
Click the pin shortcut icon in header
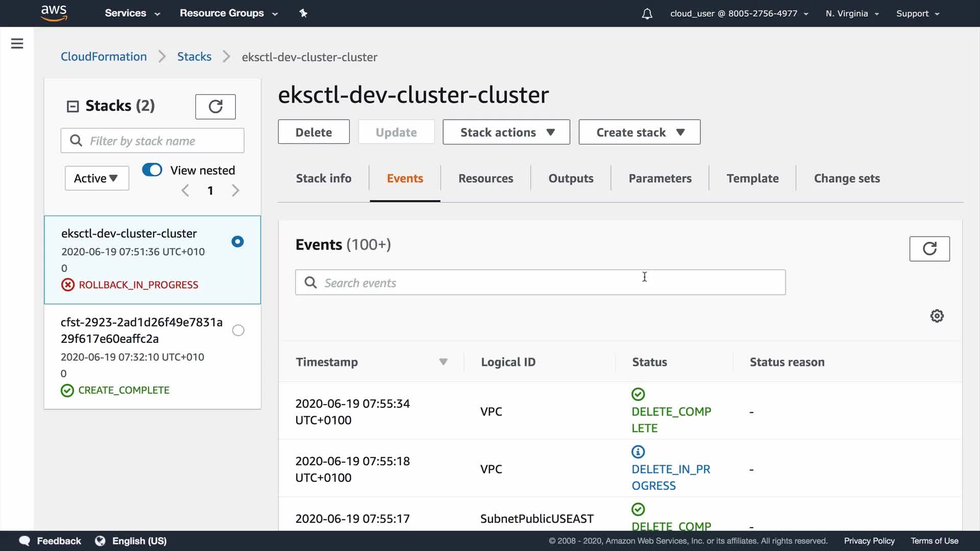pyautogui.click(x=303, y=13)
